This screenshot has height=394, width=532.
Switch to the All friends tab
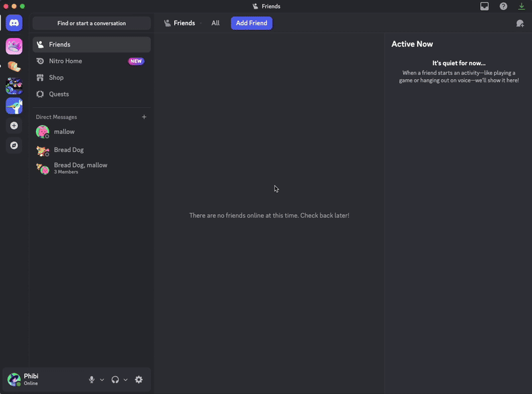click(x=215, y=23)
